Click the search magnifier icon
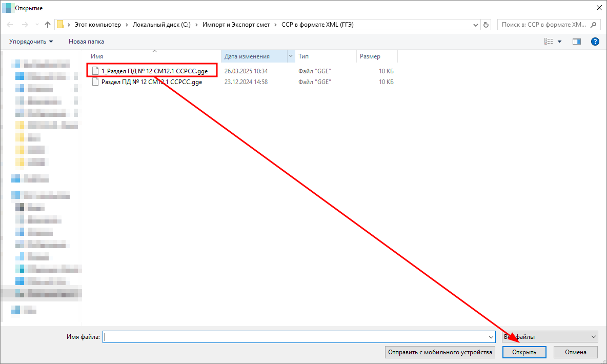The width and height of the screenshot is (607, 364). [x=593, y=25]
